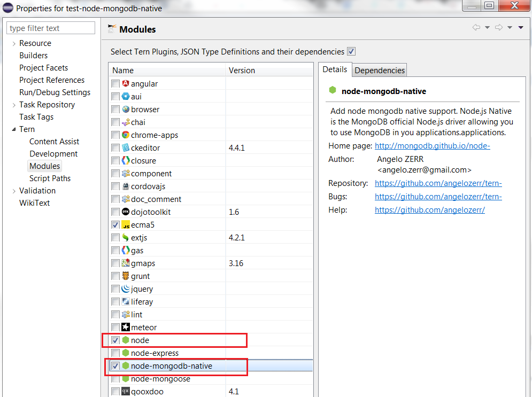Select the ecma5 JS icon
532x397 pixels.
tap(127, 224)
